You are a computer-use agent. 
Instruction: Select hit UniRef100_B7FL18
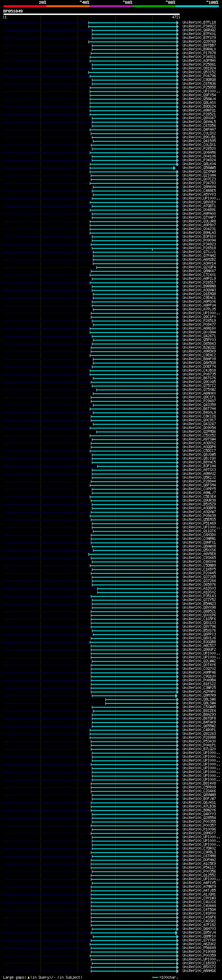(199, 23)
